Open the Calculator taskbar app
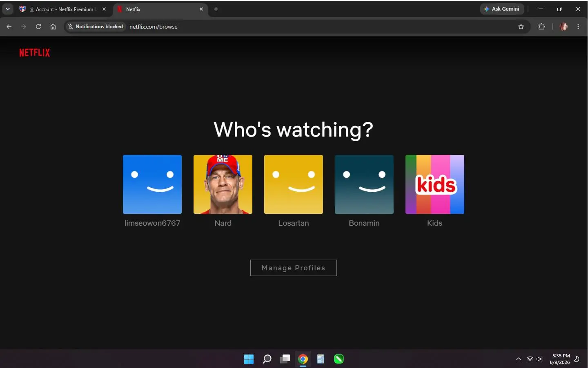This screenshot has width=588, height=368. [x=321, y=359]
